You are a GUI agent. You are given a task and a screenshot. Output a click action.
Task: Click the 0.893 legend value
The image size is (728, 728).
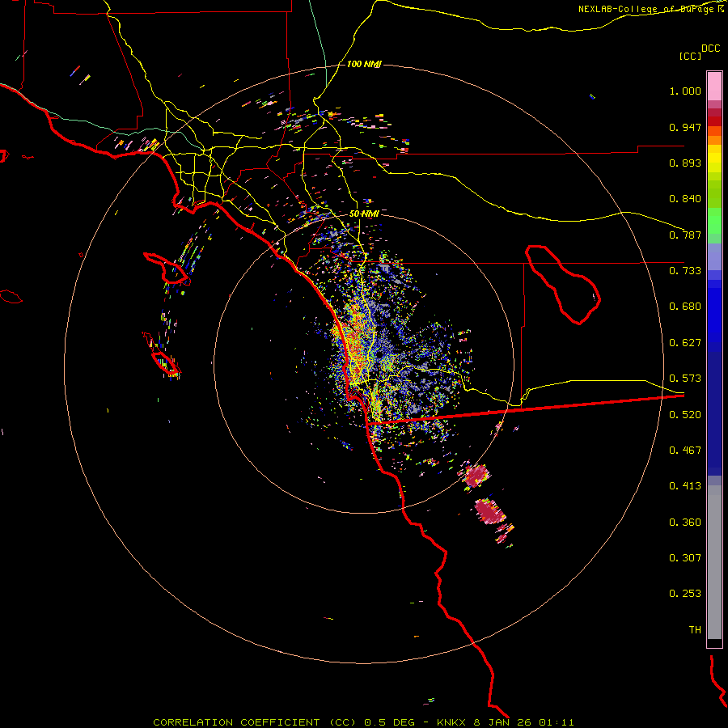point(685,163)
